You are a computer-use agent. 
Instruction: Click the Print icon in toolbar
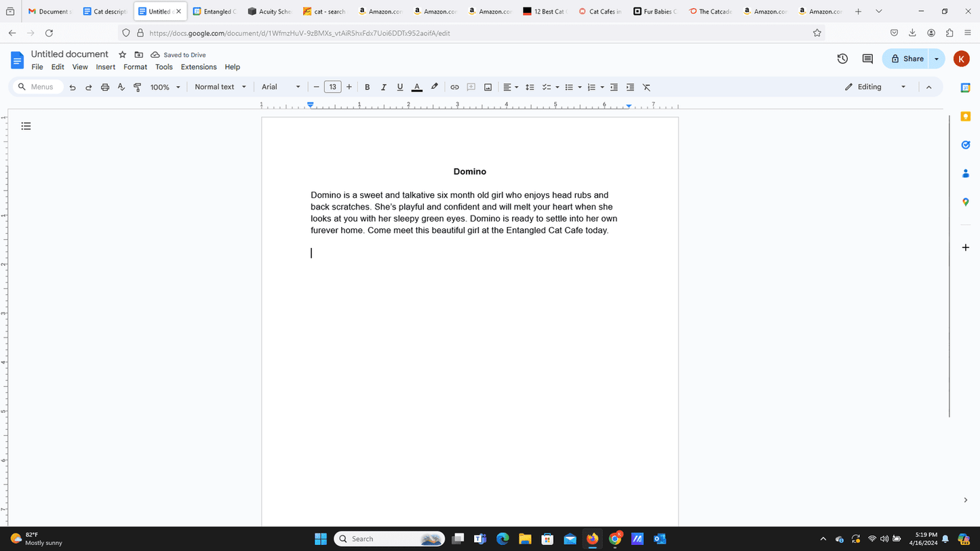[x=105, y=87]
